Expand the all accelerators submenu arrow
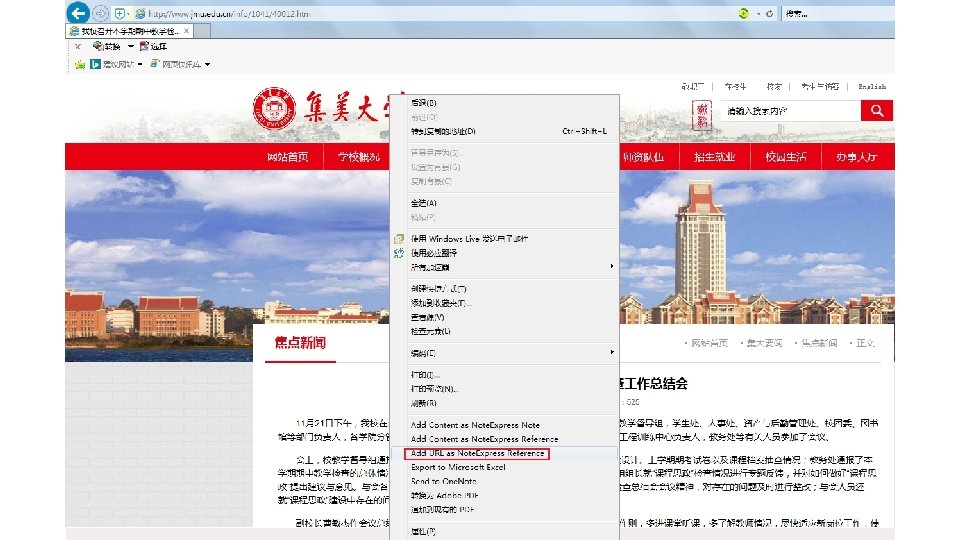The image size is (960, 540). (x=611, y=266)
